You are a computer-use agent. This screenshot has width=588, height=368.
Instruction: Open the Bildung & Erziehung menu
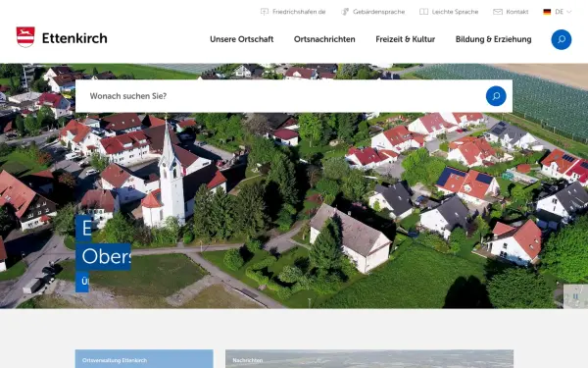[493, 39]
